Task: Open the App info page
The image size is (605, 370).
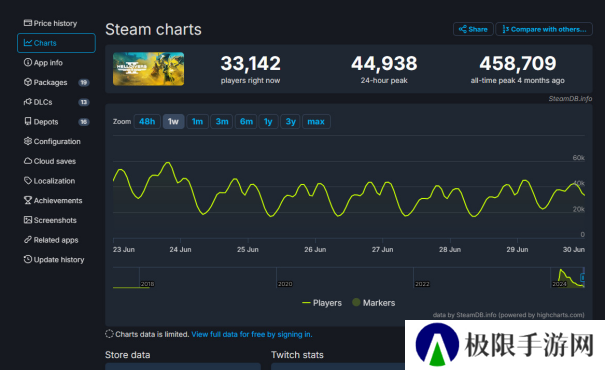Action: pyautogui.click(x=43, y=63)
